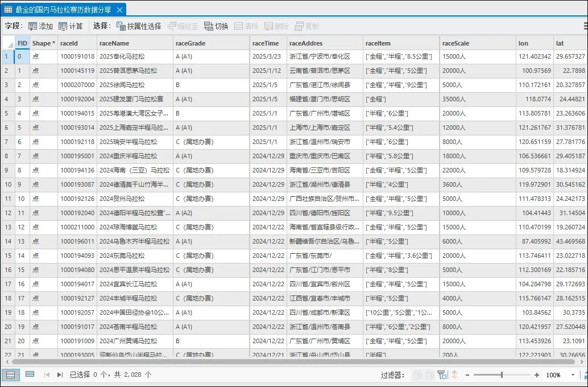This screenshot has width=588, height=387.
Task: Click the Shape * column header
Action: [x=44, y=43]
